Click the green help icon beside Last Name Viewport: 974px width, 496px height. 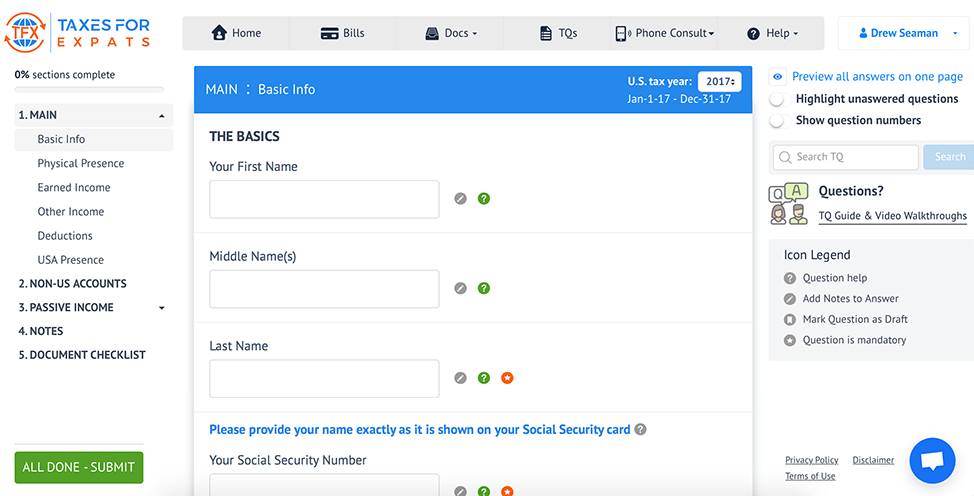484,378
